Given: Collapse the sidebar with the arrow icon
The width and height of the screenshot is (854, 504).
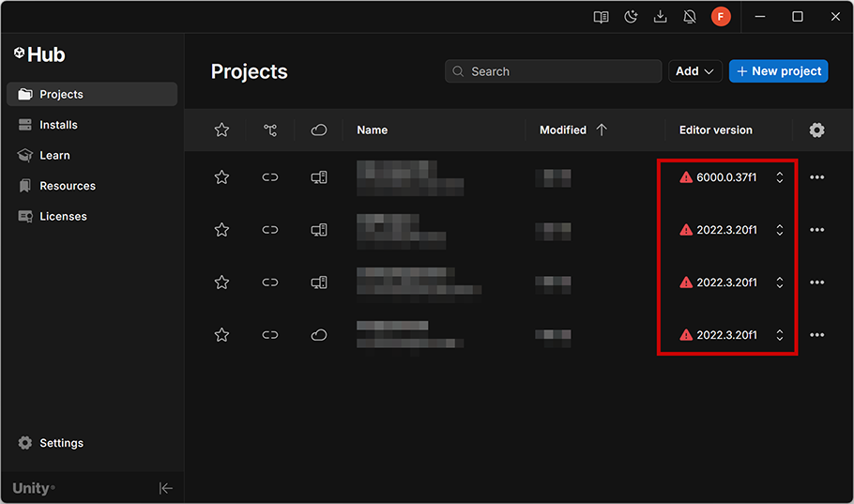Looking at the screenshot, I should 166,488.
